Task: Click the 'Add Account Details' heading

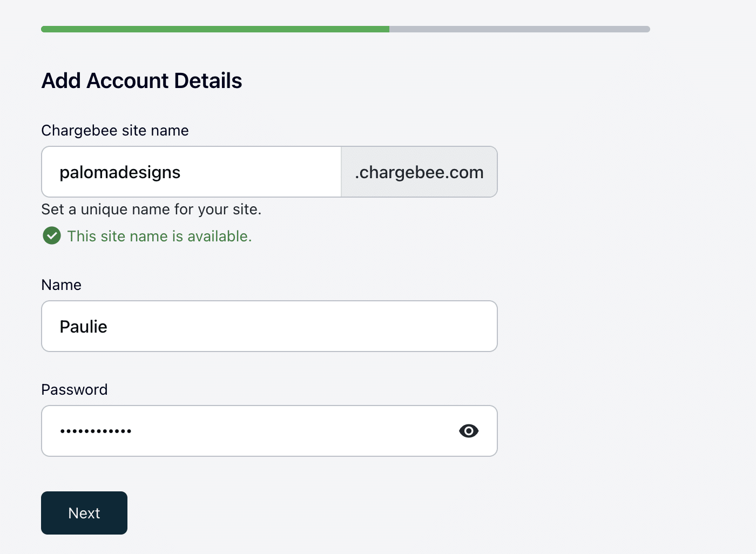Action: point(141,80)
